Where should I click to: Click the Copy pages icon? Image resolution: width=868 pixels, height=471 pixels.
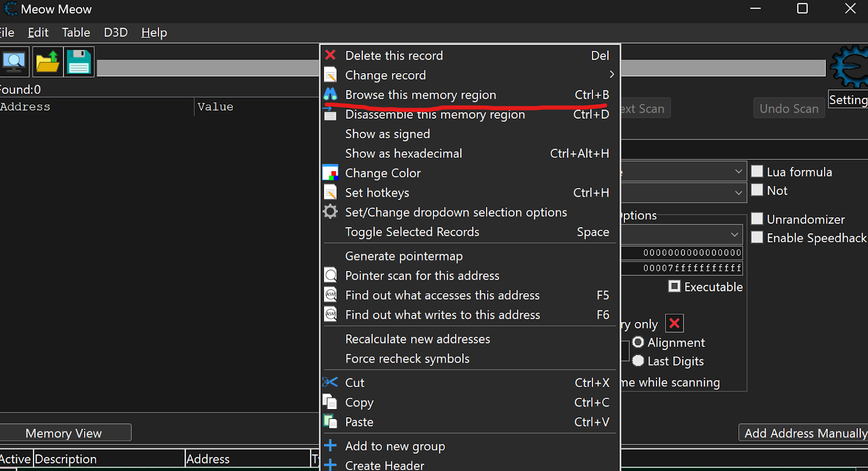click(x=330, y=402)
